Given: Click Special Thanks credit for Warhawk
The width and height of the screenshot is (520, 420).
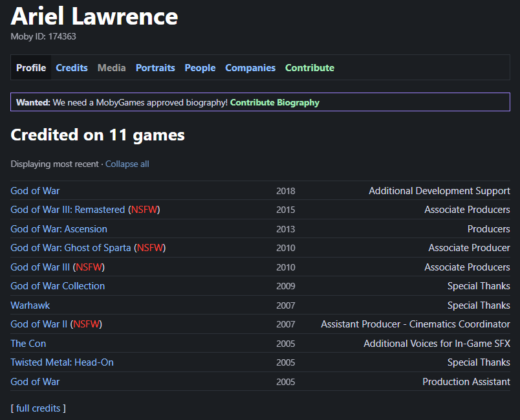Looking at the screenshot, I should pyautogui.click(x=479, y=305).
